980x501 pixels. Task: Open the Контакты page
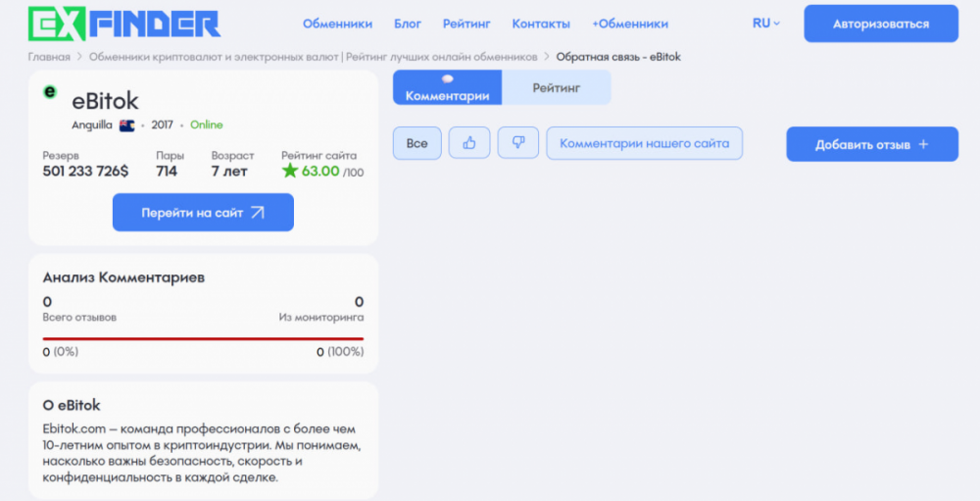(x=541, y=24)
